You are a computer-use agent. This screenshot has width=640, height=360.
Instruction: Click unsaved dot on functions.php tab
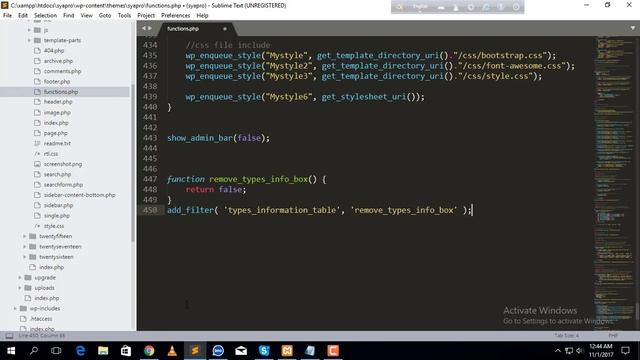coord(224,29)
